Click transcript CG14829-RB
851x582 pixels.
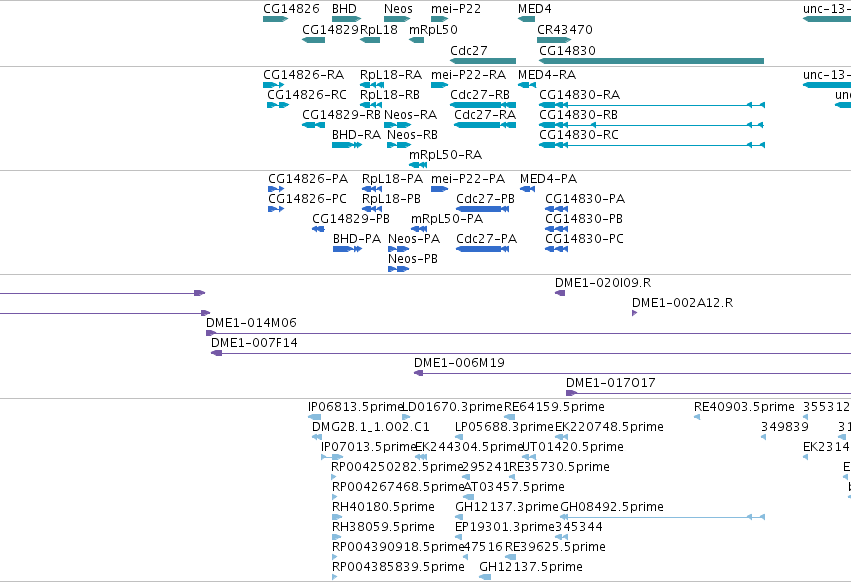pos(341,115)
